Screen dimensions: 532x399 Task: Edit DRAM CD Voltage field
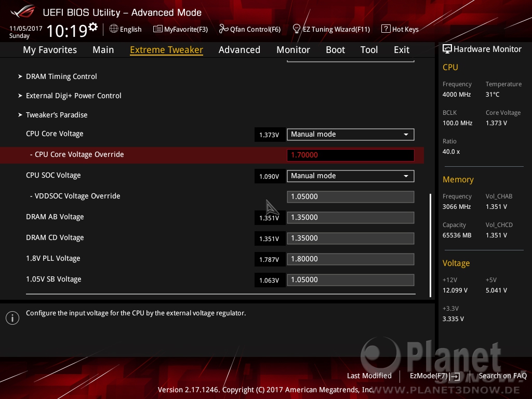[x=351, y=238]
